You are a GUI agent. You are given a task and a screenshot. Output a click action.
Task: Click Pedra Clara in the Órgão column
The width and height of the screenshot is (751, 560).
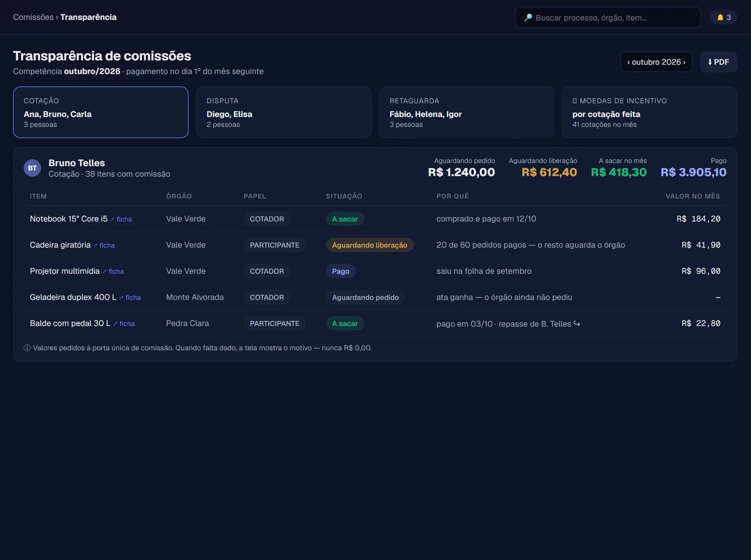coord(187,323)
